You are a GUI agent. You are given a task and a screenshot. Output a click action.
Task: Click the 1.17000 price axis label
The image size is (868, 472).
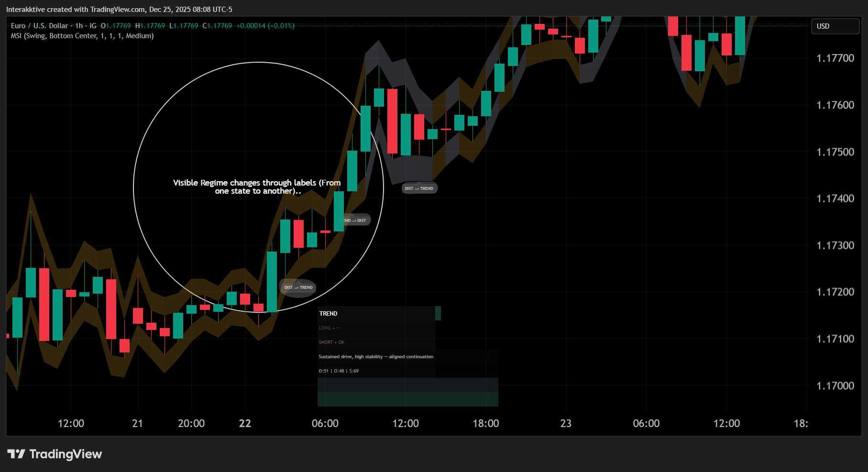click(x=835, y=386)
